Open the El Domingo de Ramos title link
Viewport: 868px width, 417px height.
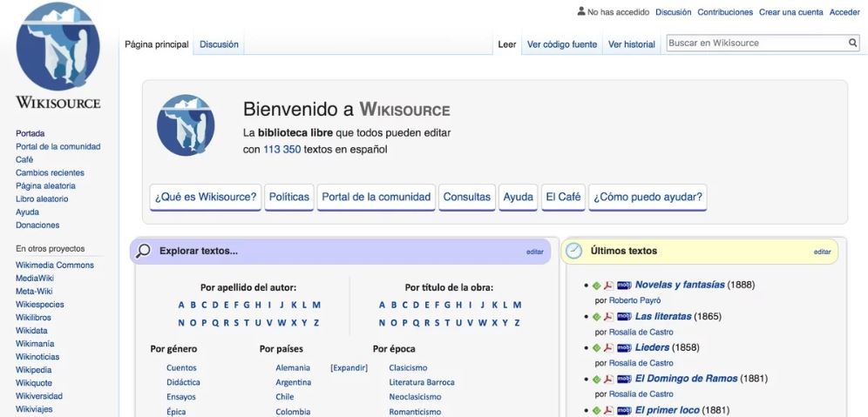[x=687, y=379]
